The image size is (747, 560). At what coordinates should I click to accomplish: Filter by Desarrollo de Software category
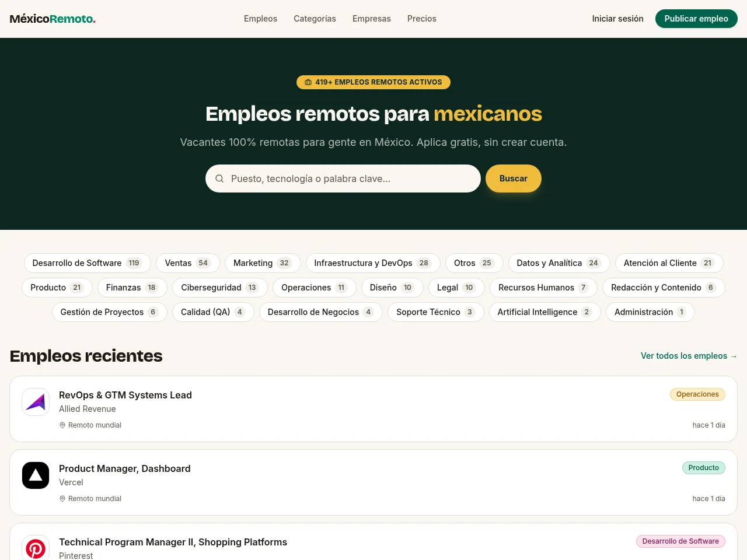[87, 263]
